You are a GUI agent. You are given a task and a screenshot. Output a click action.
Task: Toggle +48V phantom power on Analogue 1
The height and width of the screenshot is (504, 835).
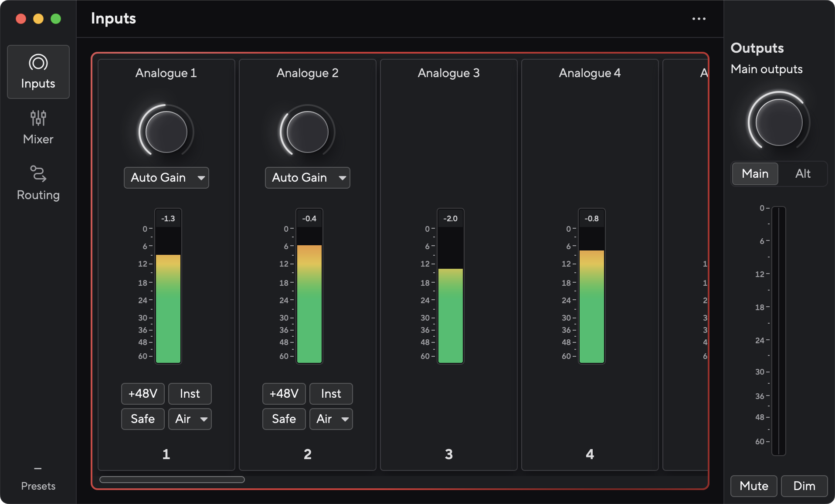click(143, 394)
